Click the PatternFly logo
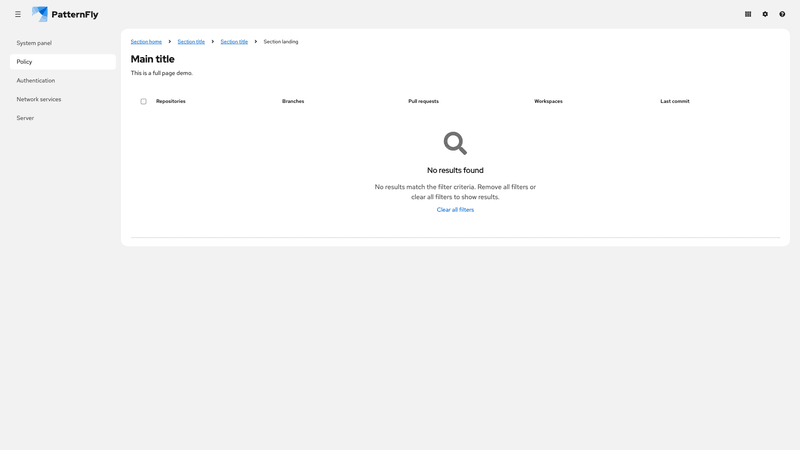Viewport: 800px width, 450px height. coord(65,14)
